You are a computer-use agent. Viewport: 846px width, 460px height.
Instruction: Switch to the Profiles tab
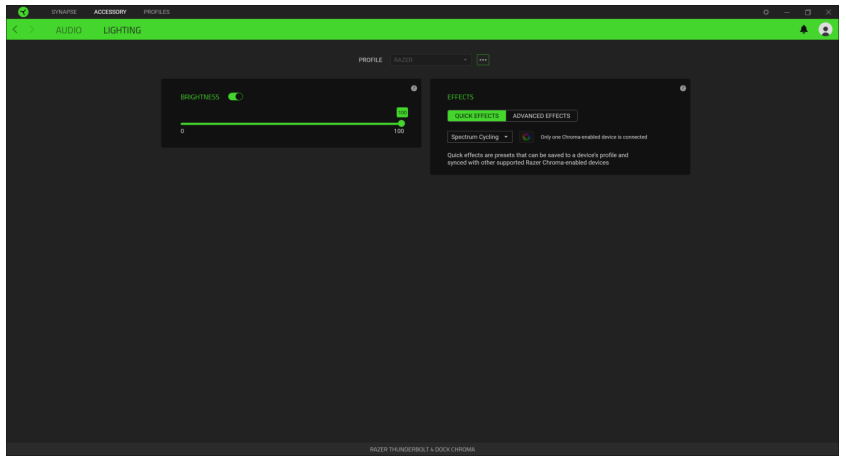156,11
